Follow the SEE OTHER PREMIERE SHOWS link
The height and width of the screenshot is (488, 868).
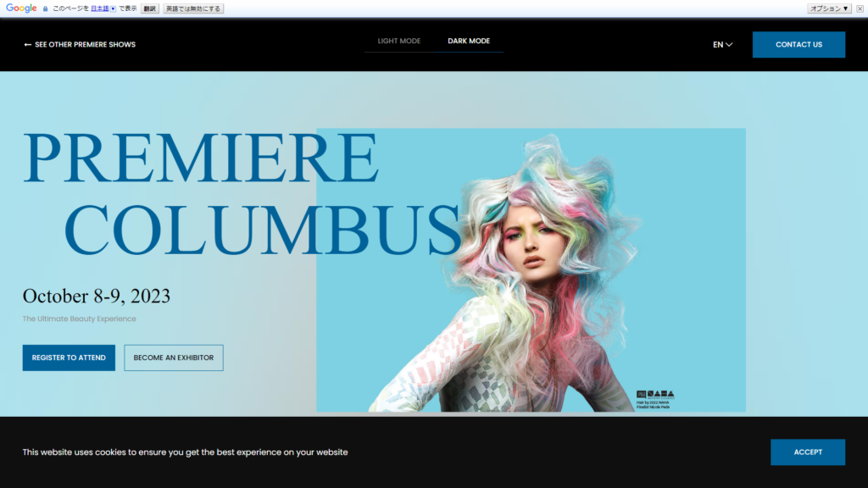pyautogui.click(x=85, y=44)
